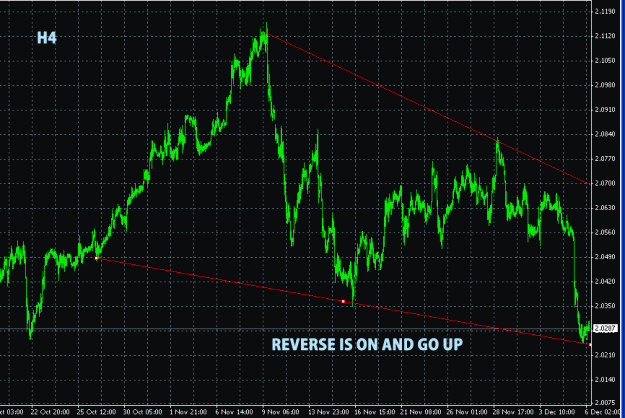Click the 2.0210 price axis label
Viewport: 625px width, 418px height.
point(605,355)
